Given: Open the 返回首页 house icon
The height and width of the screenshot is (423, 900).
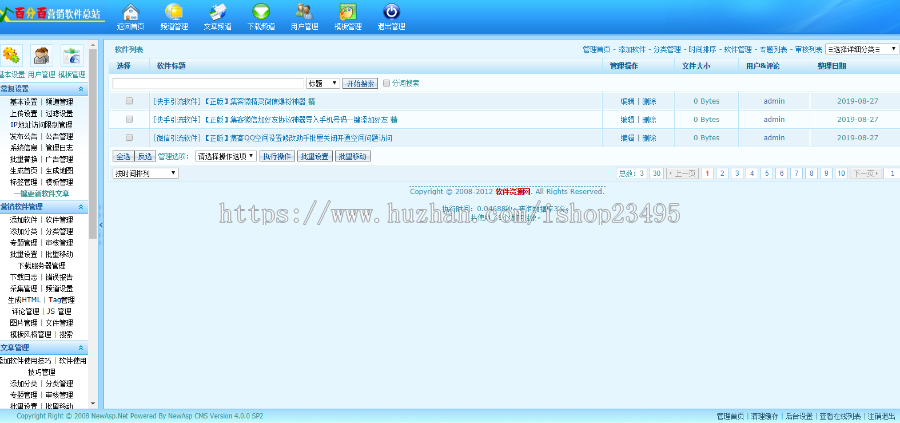Looking at the screenshot, I should pyautogui.click(x=130, y=11).
